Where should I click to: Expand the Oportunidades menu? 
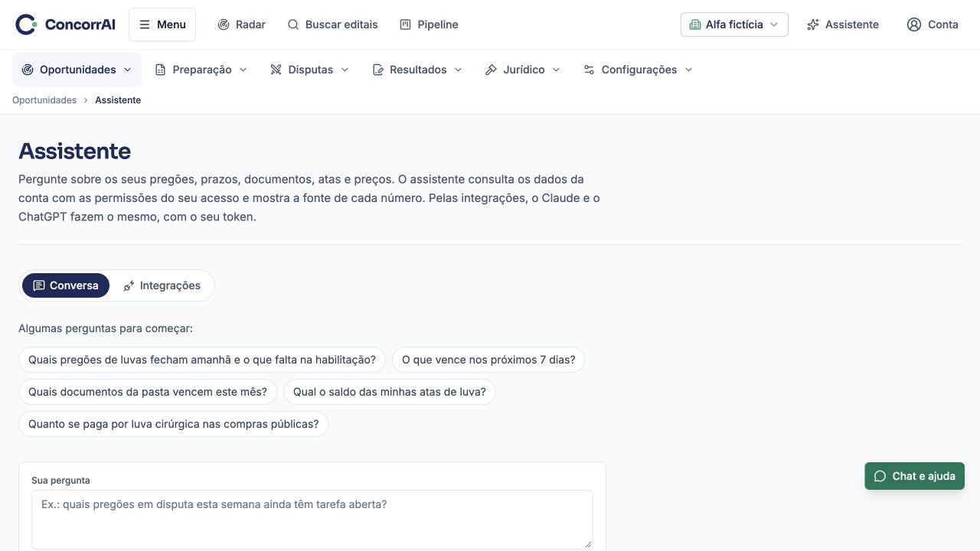point(77,70)
